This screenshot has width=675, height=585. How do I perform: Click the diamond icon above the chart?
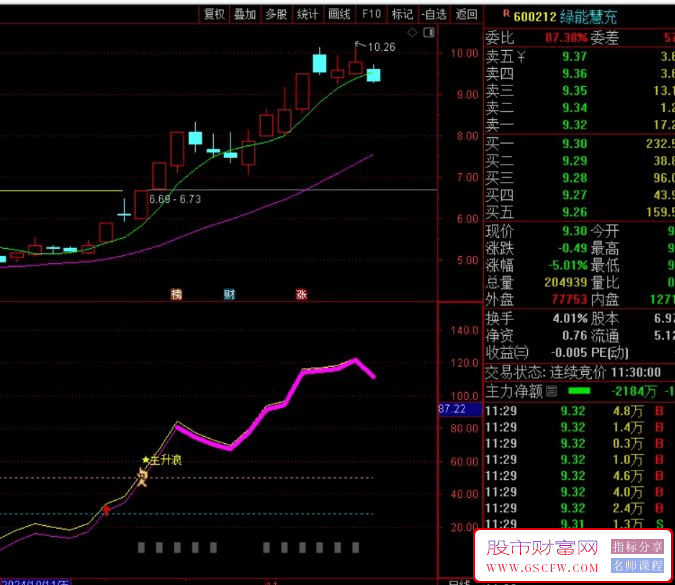pyautogui.click(x=412, y=33)
